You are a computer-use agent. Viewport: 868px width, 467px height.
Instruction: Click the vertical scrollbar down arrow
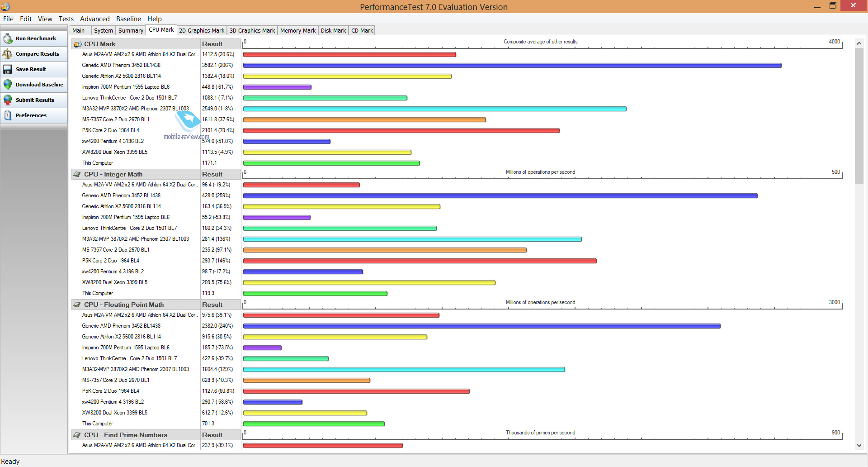859,446
